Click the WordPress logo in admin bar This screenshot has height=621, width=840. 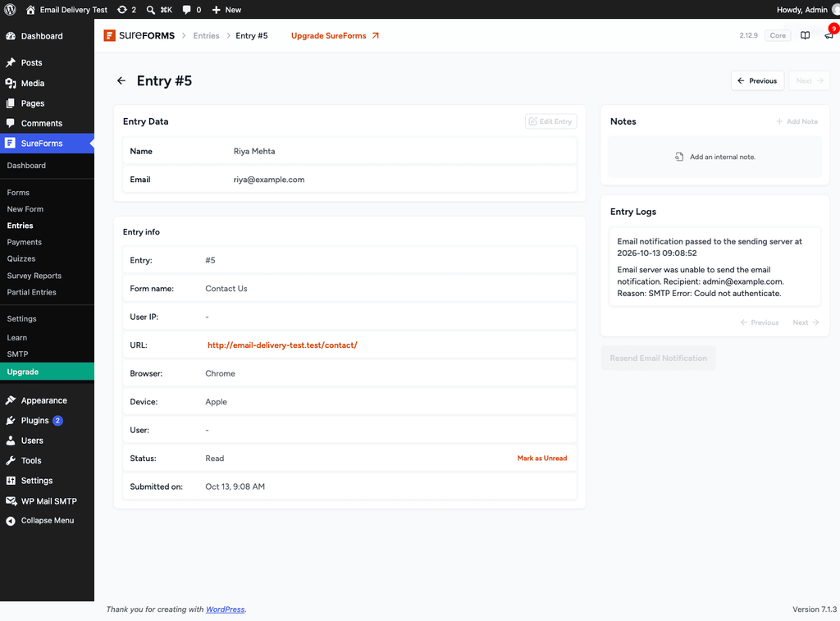coord(10,10)
